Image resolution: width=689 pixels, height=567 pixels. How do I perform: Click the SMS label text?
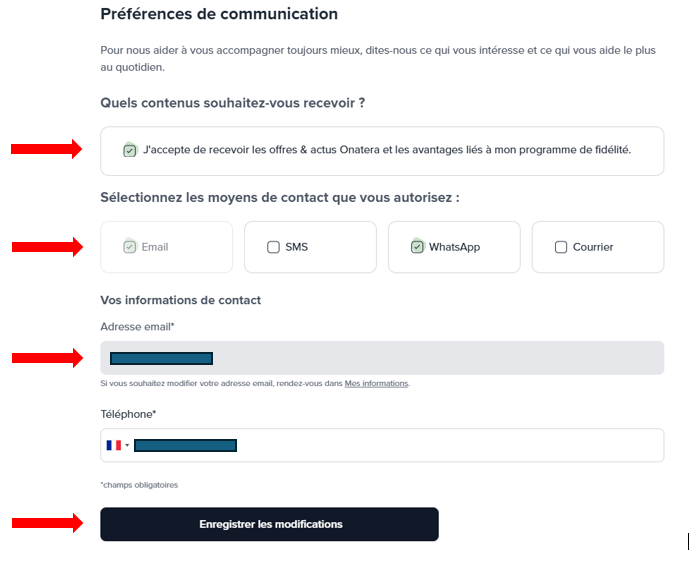click(297, 247)
